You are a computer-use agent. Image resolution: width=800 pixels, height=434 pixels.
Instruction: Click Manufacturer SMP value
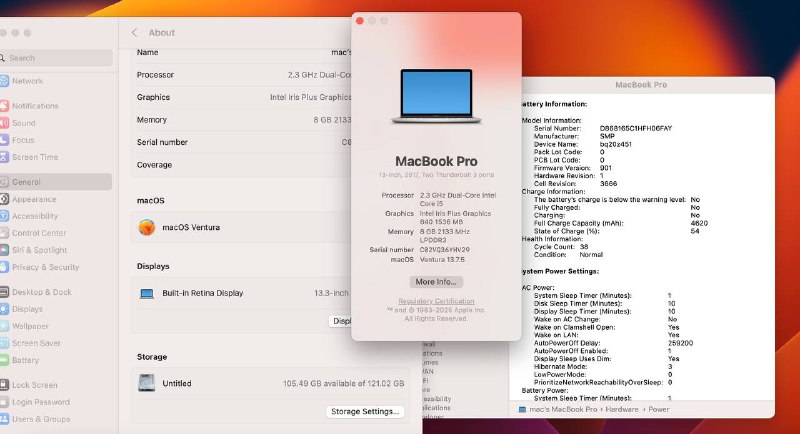pyautogui.click(x=607, y=136)
